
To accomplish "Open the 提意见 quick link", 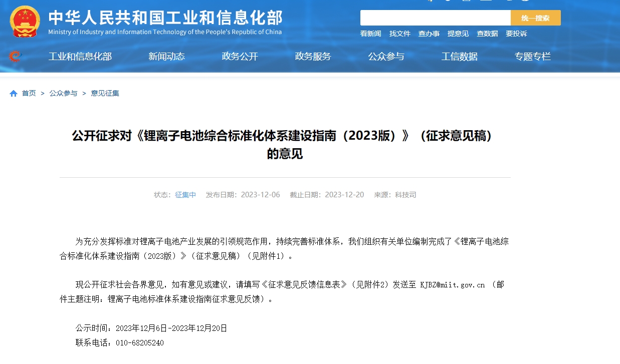I will 458,34.
